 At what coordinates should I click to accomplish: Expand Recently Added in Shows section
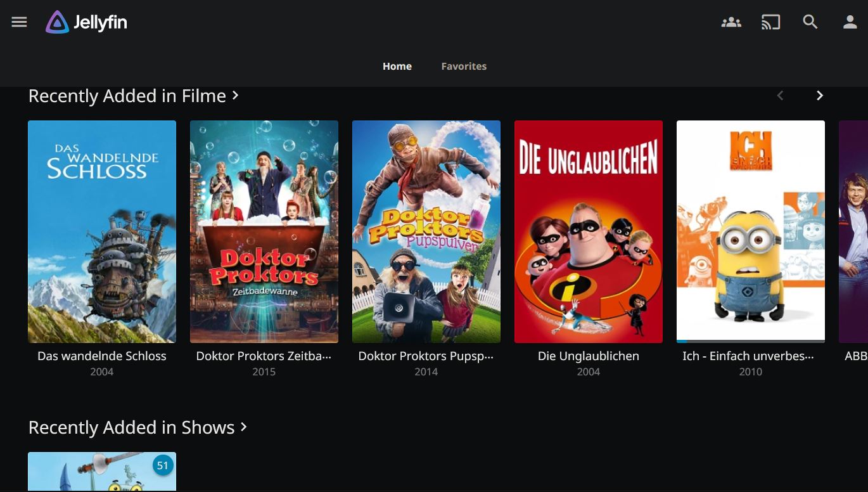pyautogui.click(x=137, y=427)
